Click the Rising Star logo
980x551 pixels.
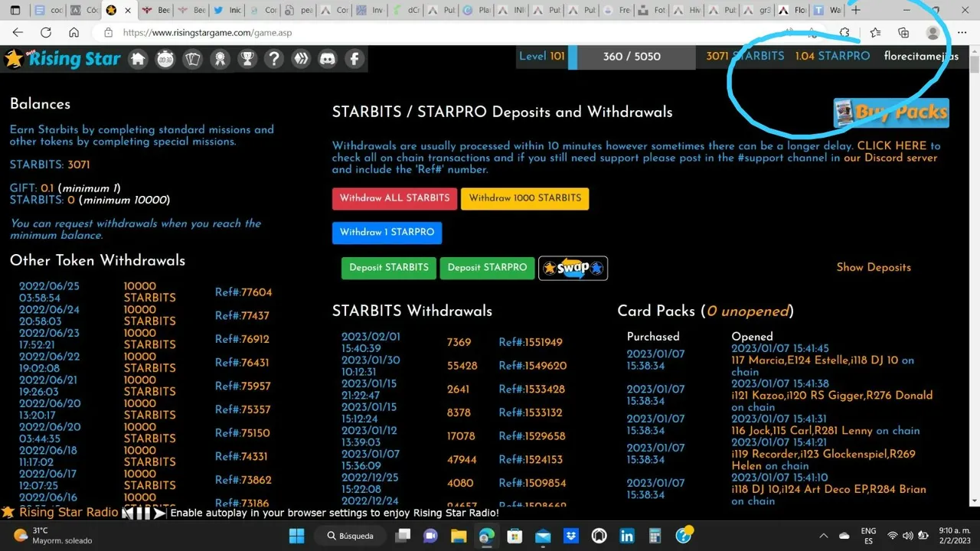click(x=62, y=59)
